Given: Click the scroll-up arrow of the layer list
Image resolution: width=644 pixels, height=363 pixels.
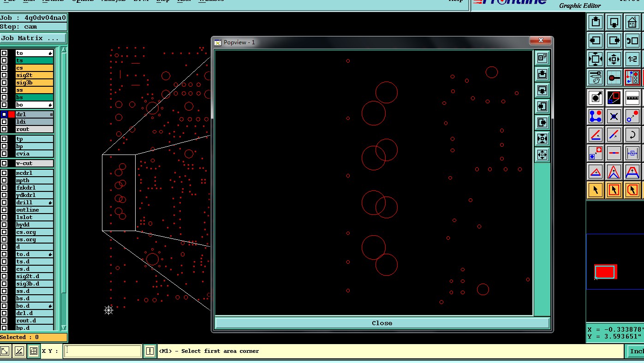Looking at the screenshot, I should pos(64,50).
